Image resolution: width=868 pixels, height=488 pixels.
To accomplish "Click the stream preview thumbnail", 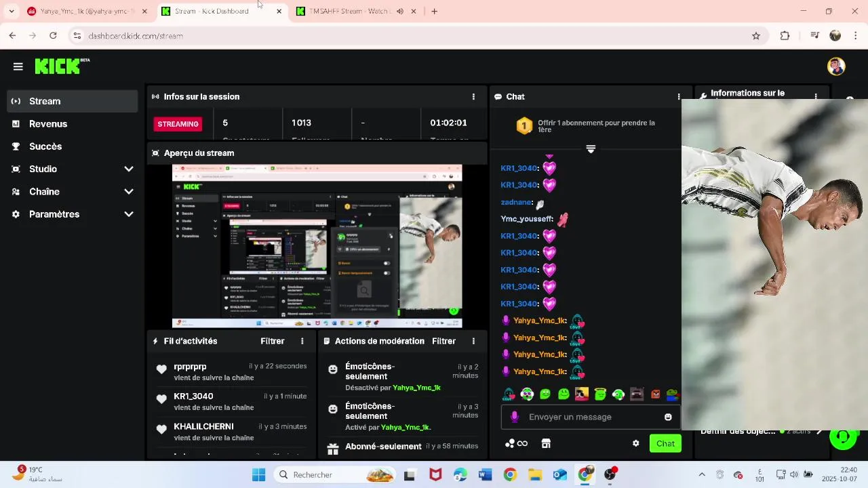I will [317, 247].
